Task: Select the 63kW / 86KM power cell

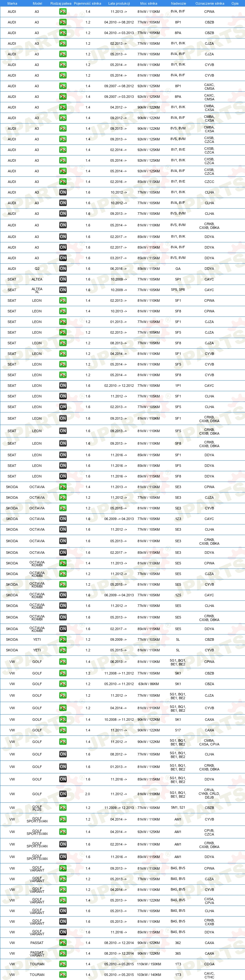Action: [x=149, y=684]
